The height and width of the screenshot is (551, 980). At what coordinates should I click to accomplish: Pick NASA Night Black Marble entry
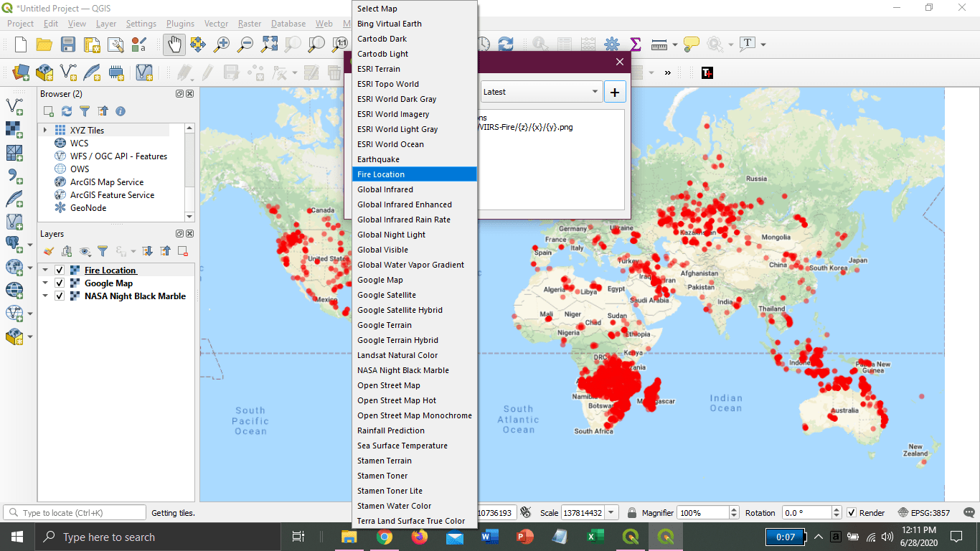[x=415, y=370]
